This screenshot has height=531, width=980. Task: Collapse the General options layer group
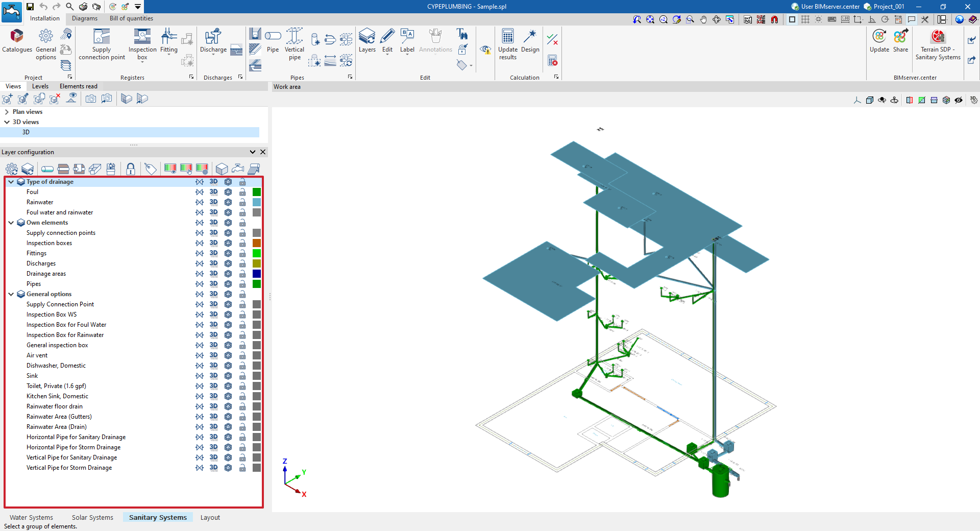click(11, 294)
